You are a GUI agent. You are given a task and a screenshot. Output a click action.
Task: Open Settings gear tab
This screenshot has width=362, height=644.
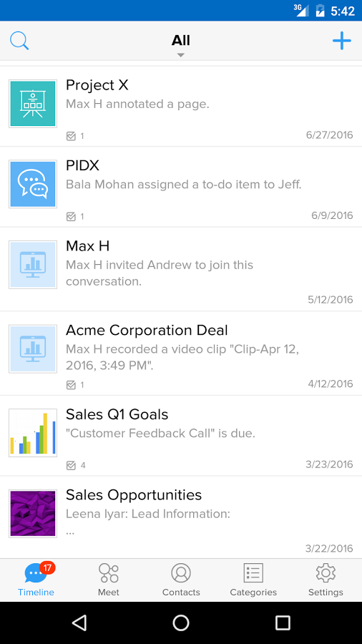click(326, 580)
